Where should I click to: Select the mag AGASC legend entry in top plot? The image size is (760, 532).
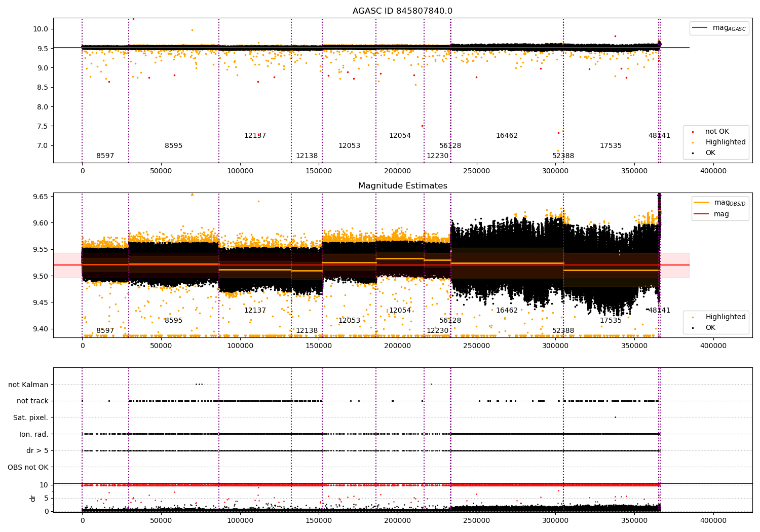(719, 28)
